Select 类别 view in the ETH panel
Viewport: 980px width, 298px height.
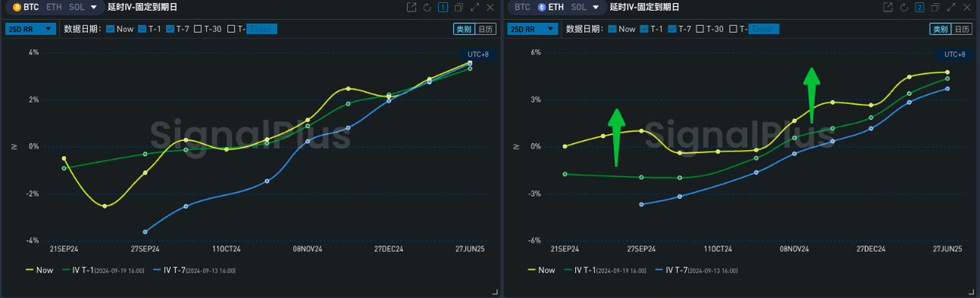coord(939,29)
